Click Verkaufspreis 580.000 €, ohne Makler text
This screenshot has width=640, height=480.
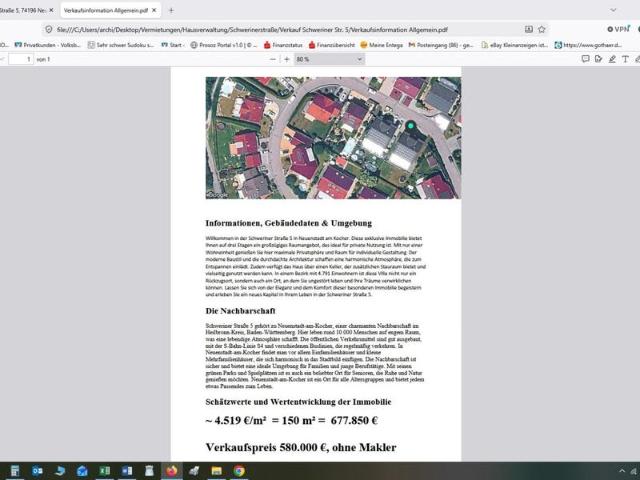301,447
